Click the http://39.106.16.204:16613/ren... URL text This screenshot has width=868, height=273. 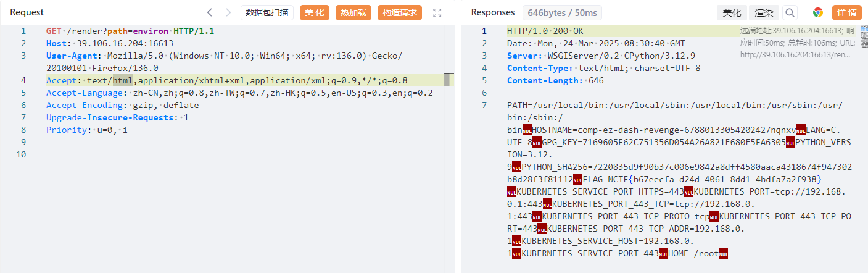[795, 55]
